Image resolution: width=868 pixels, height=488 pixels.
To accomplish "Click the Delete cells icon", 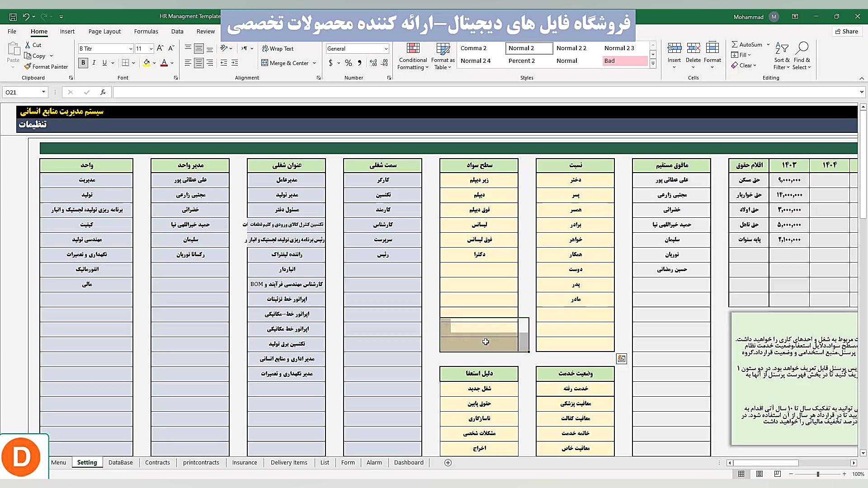I will pyautogui.click(x=693, y=48).
